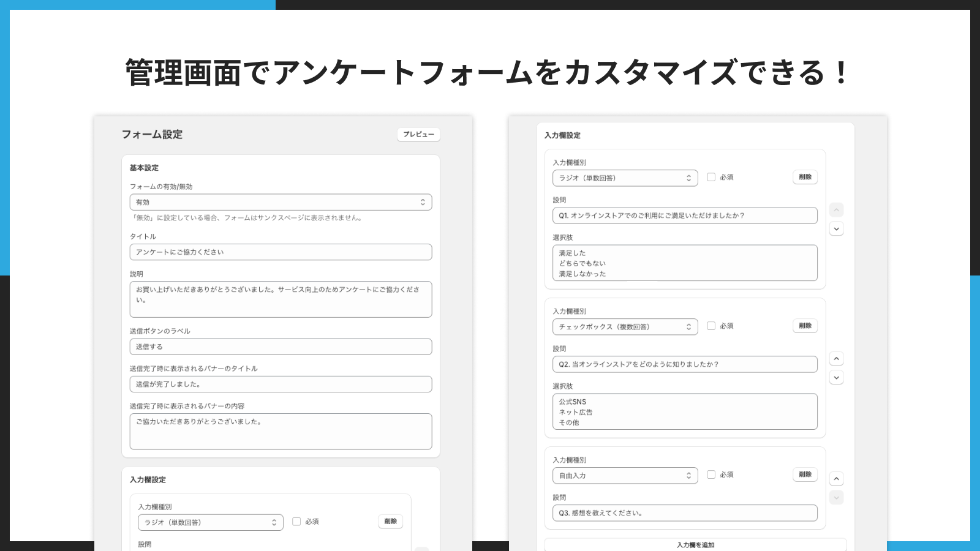Image resolution: width=980 pixels, height=551 pixels.
Task: Click the down arrow beside the Q2 question block
Action: [x=836, y=377]
